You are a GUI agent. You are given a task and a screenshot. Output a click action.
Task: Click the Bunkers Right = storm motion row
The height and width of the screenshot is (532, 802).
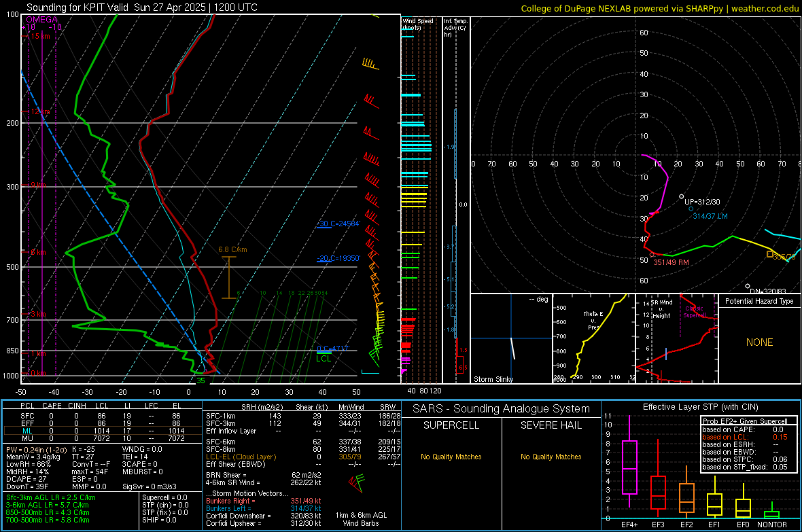tap(264, 501)
